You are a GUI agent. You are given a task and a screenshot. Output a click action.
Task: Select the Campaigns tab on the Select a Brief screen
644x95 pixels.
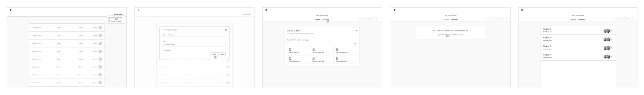click(326, 20)
